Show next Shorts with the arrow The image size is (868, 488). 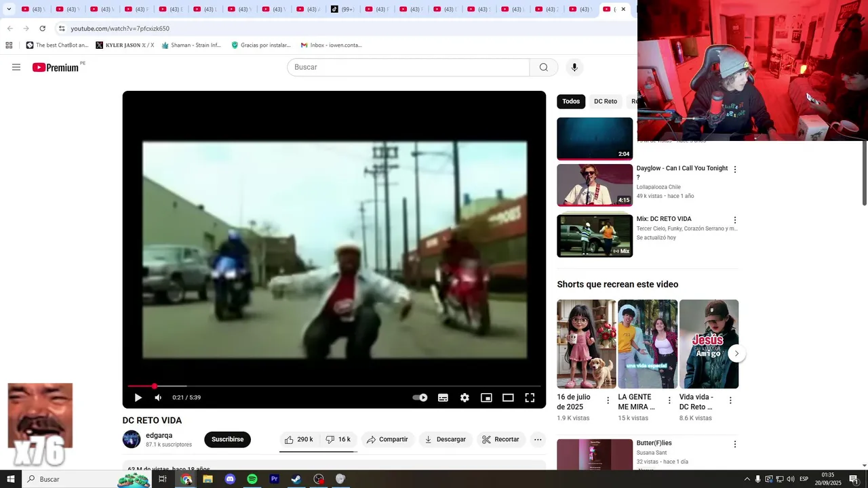coord(736,354)
